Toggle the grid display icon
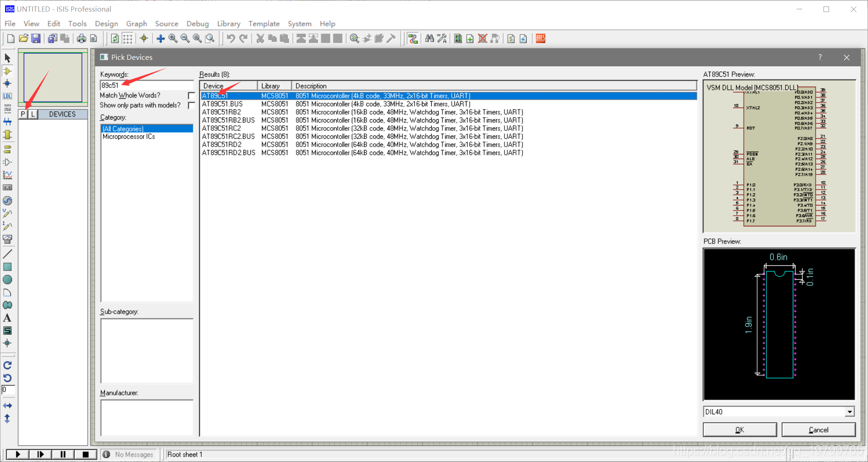 128,38
